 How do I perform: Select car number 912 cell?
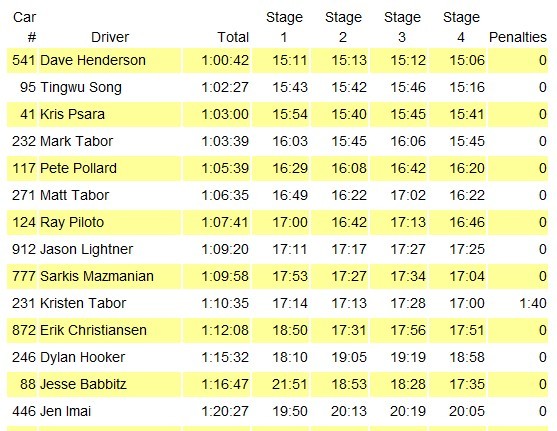click(x=22, y=249)
